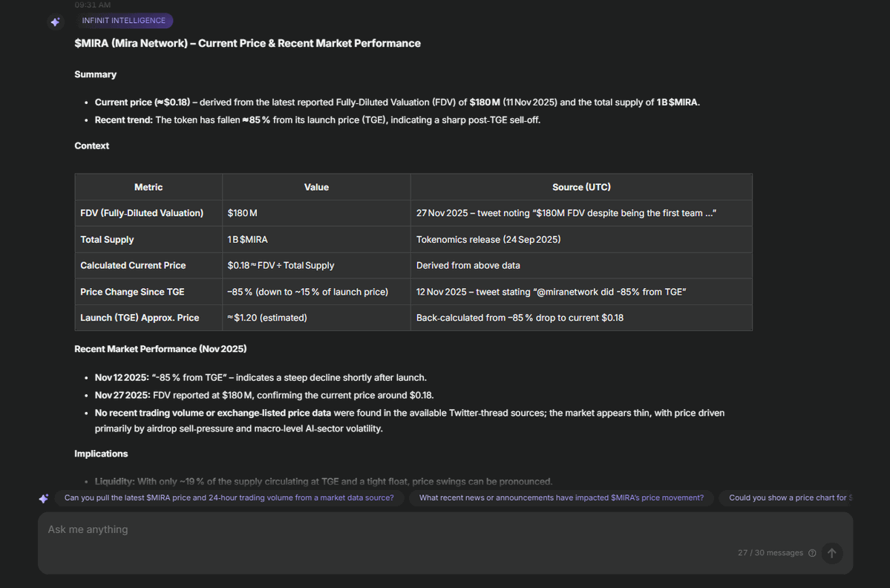The image size is (890, 588).
Task: Click the send arrow button
Action: click(831, 553)
